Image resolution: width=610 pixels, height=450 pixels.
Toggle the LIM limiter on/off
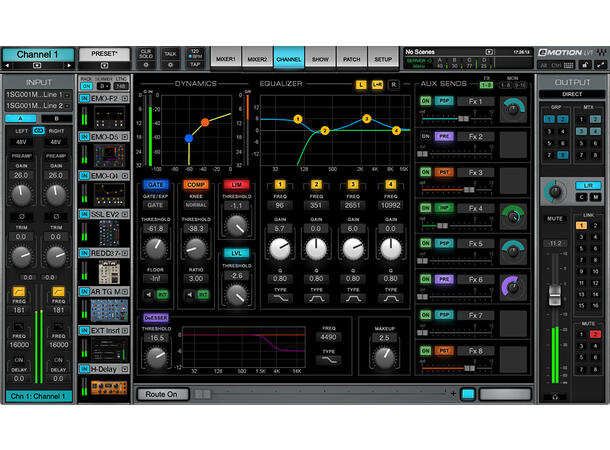coord(237,185)
